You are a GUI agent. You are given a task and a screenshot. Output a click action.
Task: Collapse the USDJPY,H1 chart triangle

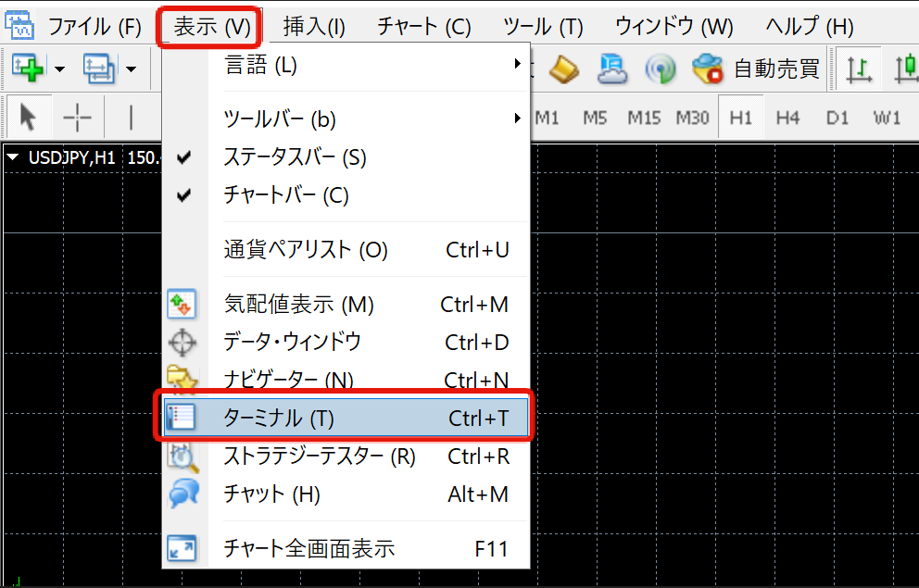[13, 157]
